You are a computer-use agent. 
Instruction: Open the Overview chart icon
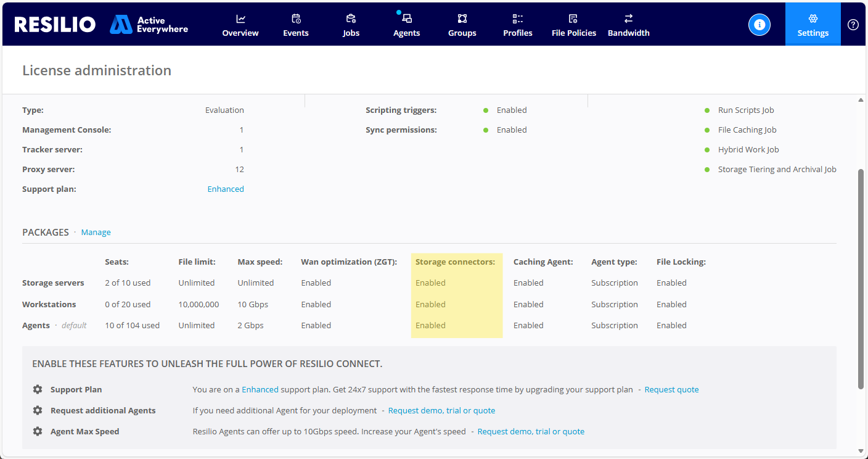coord(240,19)
